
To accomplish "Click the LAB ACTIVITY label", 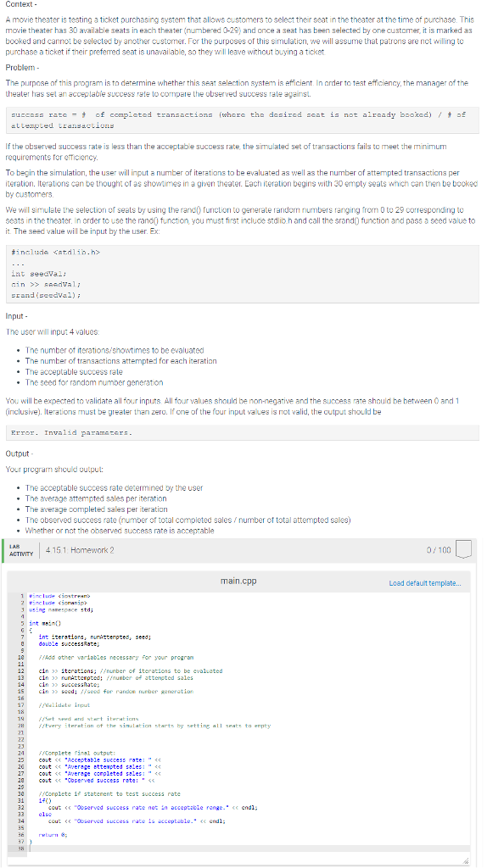I will [x=21, y=550].
